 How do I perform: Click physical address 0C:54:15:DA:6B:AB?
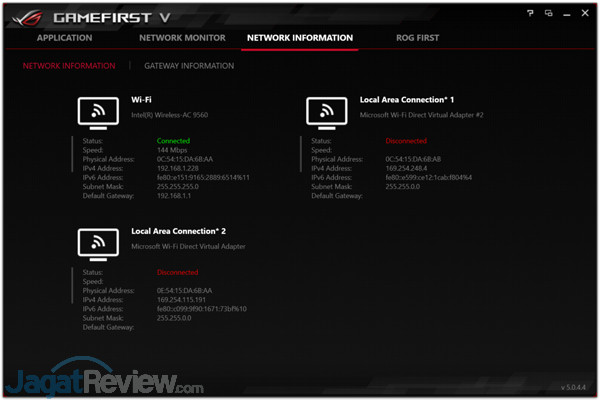(413, 159)
